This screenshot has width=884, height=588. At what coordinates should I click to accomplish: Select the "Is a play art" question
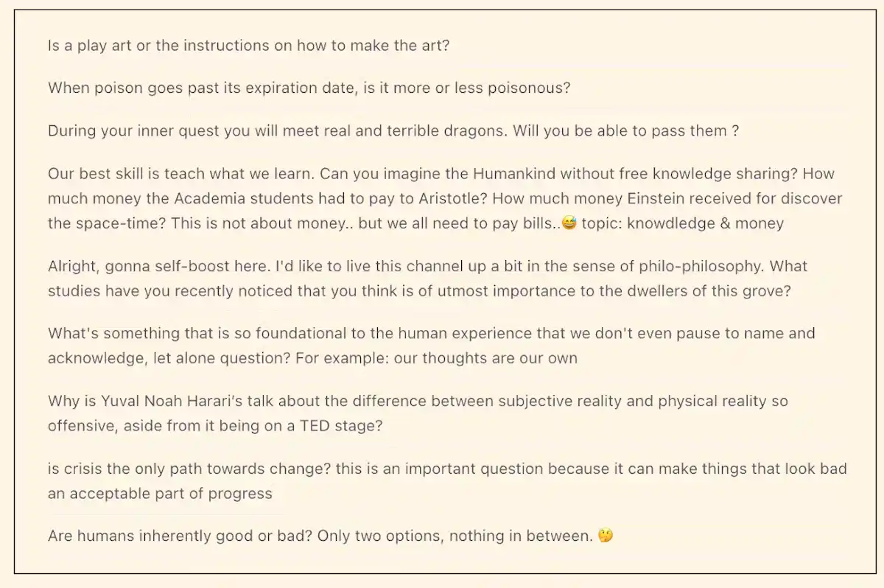(x=248, y=46)
